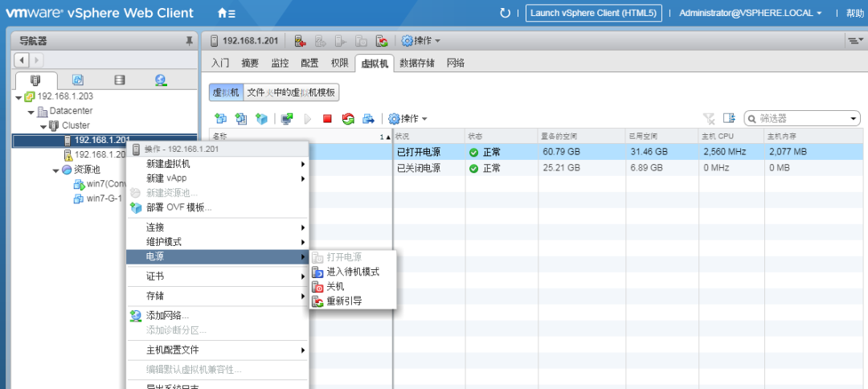This screenshot has height=389, width=868.
Task: Open panel options menu at far right
Action: click(856, 40)
